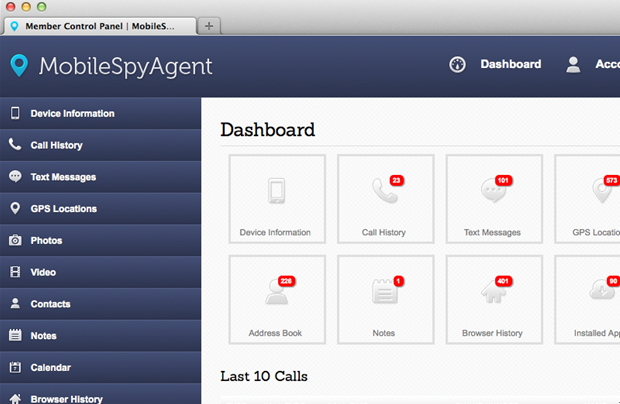Click the Account person icon in header

pyautogui.click(x=573, y=64)
